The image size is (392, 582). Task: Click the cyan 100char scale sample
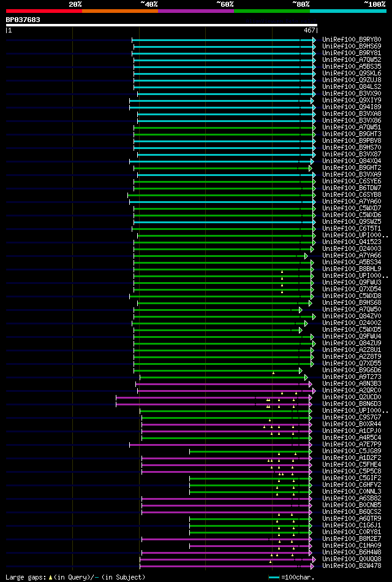pos(274,578)
